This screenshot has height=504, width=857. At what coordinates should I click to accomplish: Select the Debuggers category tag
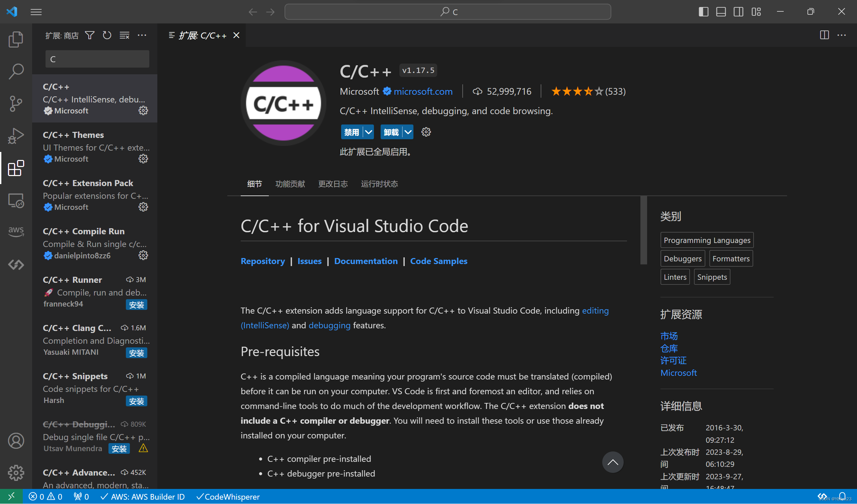pyautogui.click(x=683, y=258)
